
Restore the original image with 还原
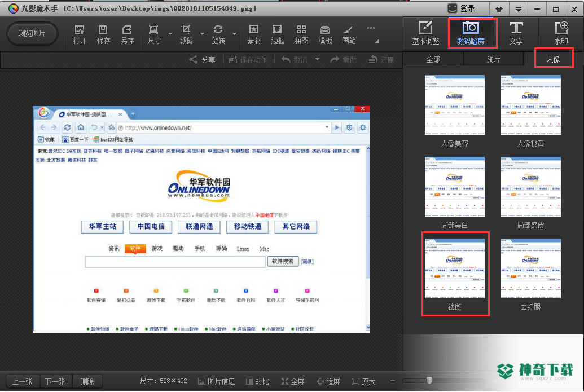coord(381,60)
